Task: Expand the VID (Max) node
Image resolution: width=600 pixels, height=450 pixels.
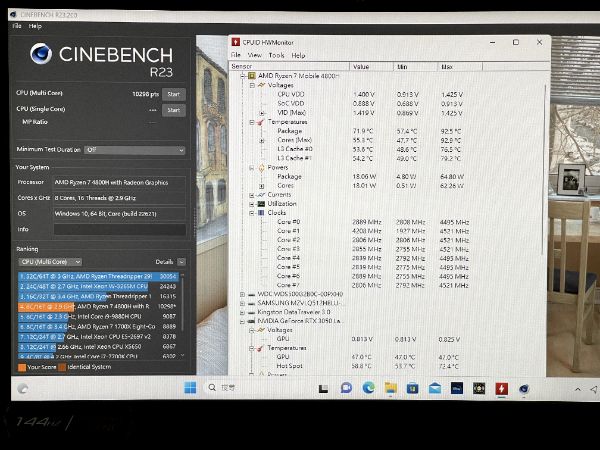Action: pos(262,113)
